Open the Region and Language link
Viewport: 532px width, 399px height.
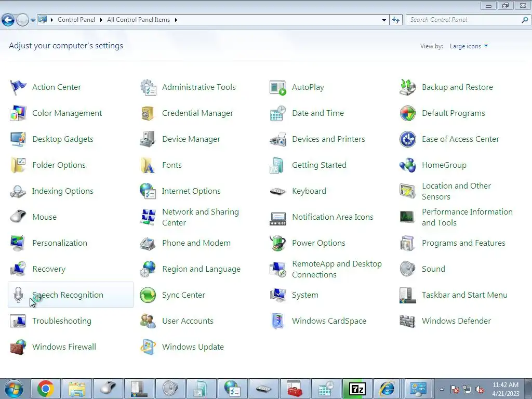[x=201, y=269]
